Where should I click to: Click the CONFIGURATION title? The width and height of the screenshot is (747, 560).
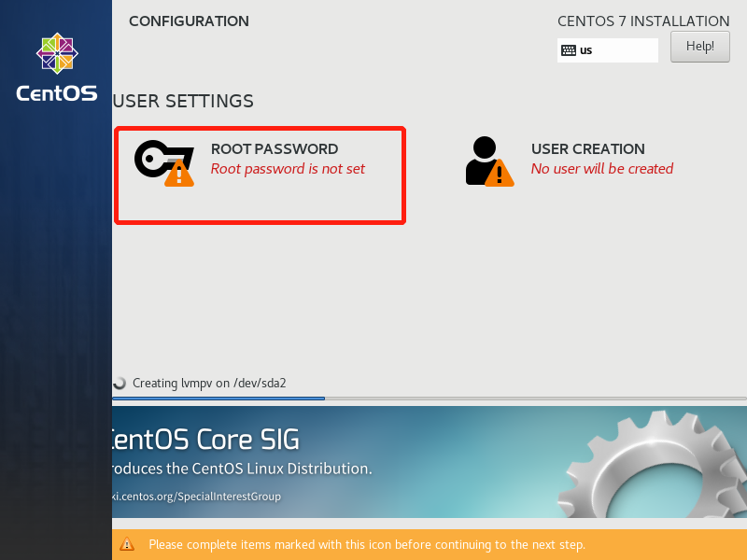click(189, 21)
